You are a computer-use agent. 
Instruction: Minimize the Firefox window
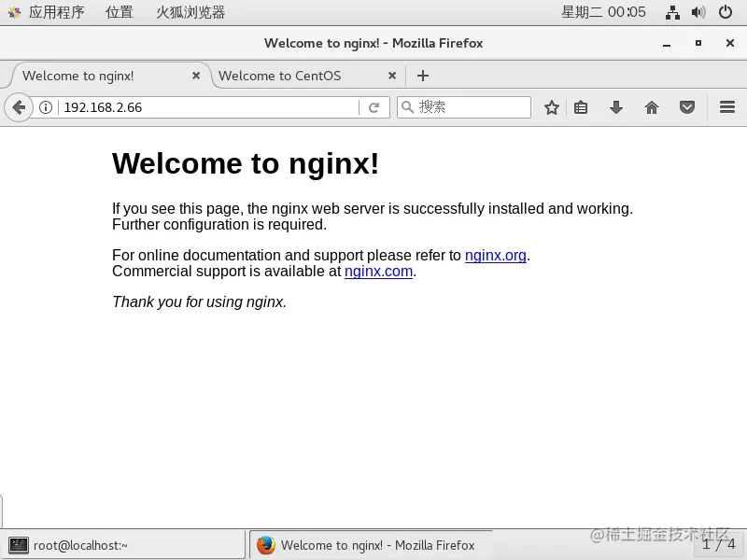[667, 43]
